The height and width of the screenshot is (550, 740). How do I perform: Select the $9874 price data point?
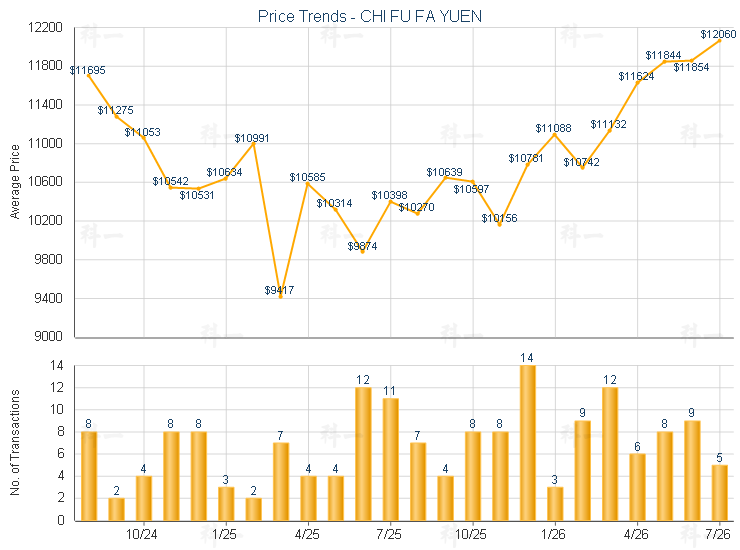point(363,252)
